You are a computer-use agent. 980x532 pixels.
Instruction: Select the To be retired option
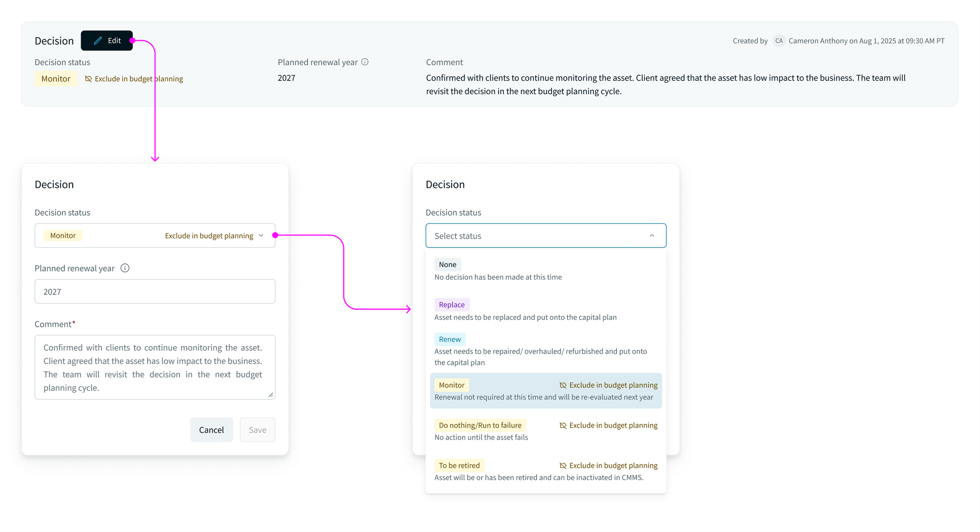point(459,466)
